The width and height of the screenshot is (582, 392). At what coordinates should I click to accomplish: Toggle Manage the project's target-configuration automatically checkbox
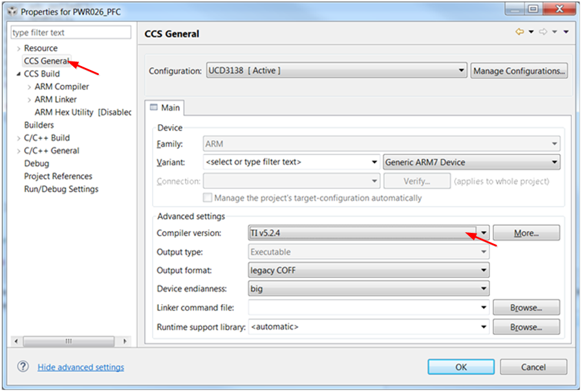pos(208,197)
